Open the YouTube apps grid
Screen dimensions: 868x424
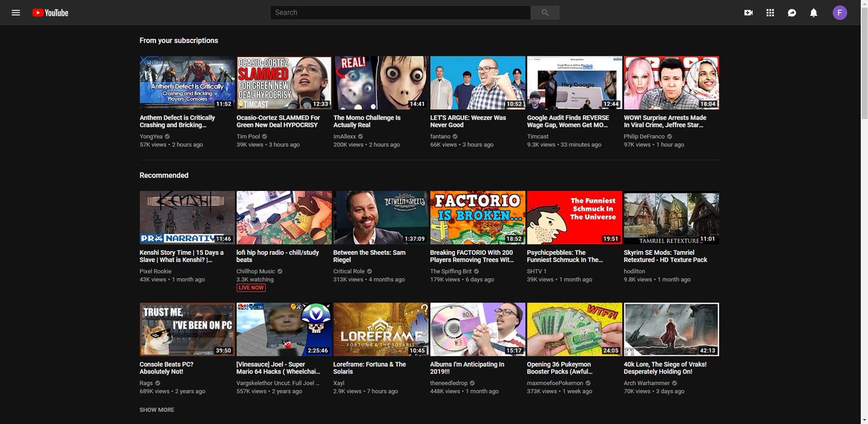click(770, 12)
